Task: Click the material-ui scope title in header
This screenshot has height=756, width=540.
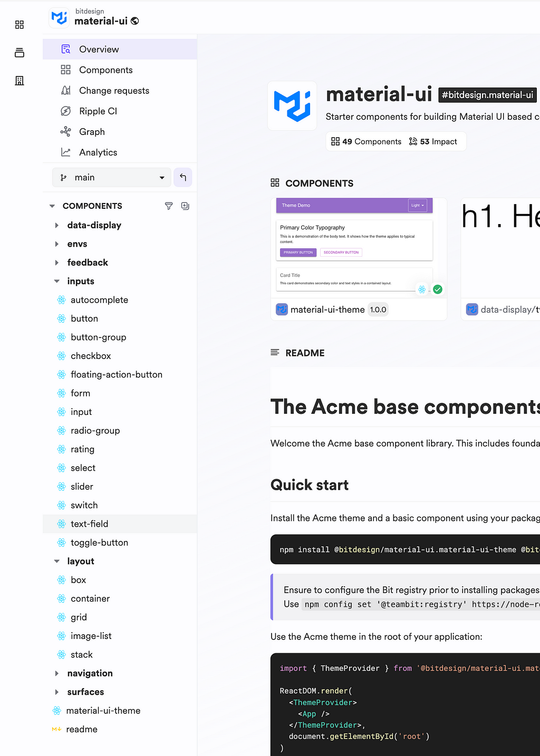Action: coord(101,21)
